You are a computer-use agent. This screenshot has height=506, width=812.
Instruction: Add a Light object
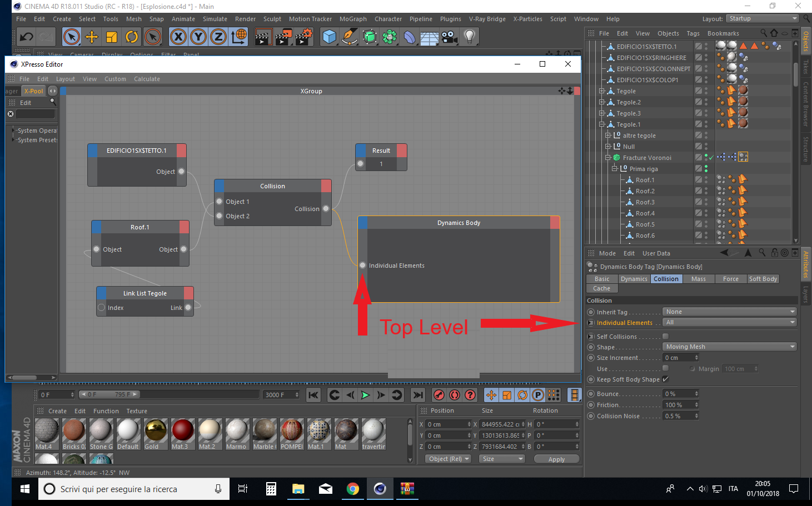click(470, 37)
